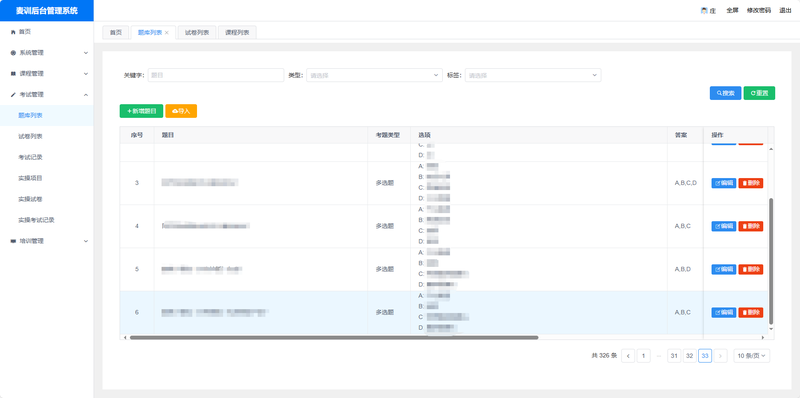Click the table's vertical scrollbar thumb
800x398 pixels.
coord(771,260)
